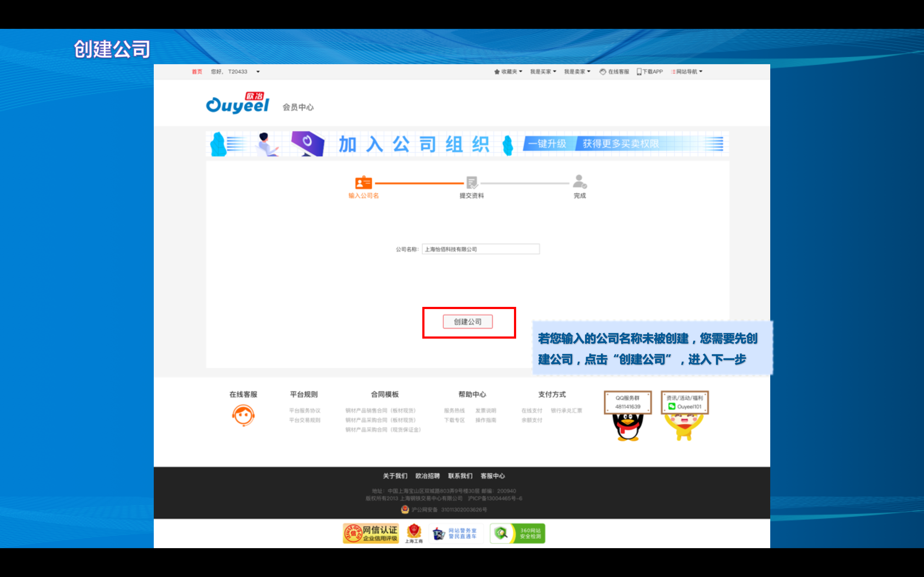Screen dimensions: 924x577
Task: Click the 公司名称 input field
Action: tap(480, 249)
